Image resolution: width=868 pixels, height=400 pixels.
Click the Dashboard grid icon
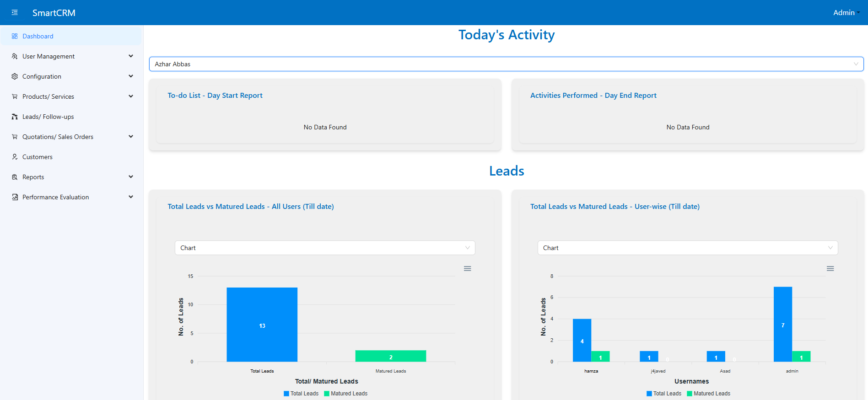pyautogui.click(x=15, y=36)
